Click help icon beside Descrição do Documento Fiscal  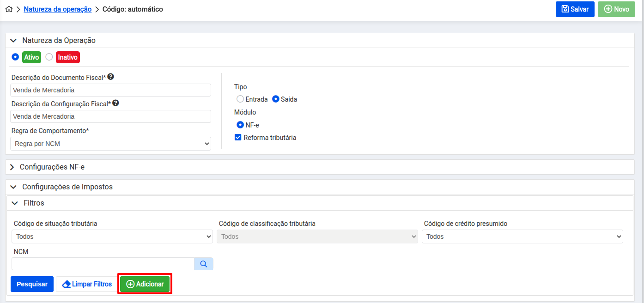110,77
